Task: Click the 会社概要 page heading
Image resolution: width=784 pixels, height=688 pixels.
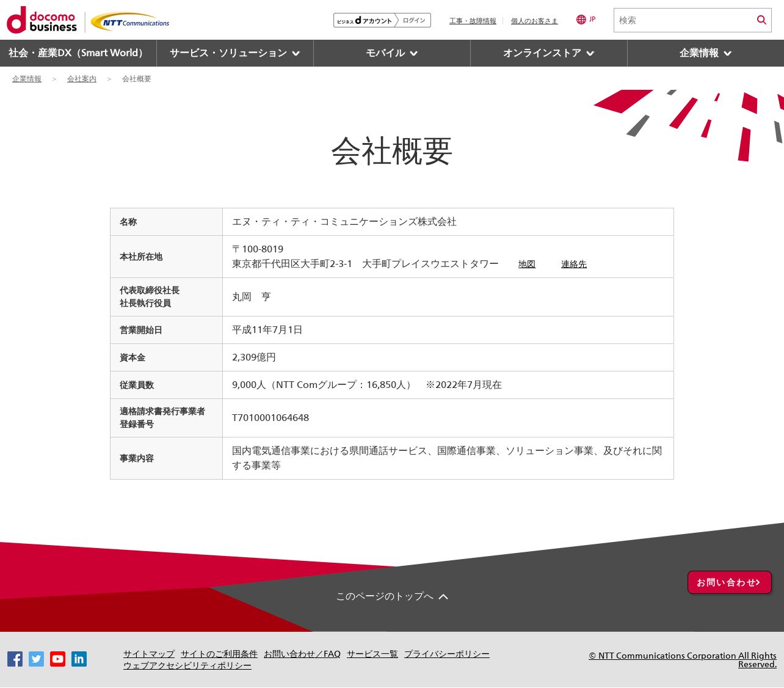Action: click(x=392, y=151)
